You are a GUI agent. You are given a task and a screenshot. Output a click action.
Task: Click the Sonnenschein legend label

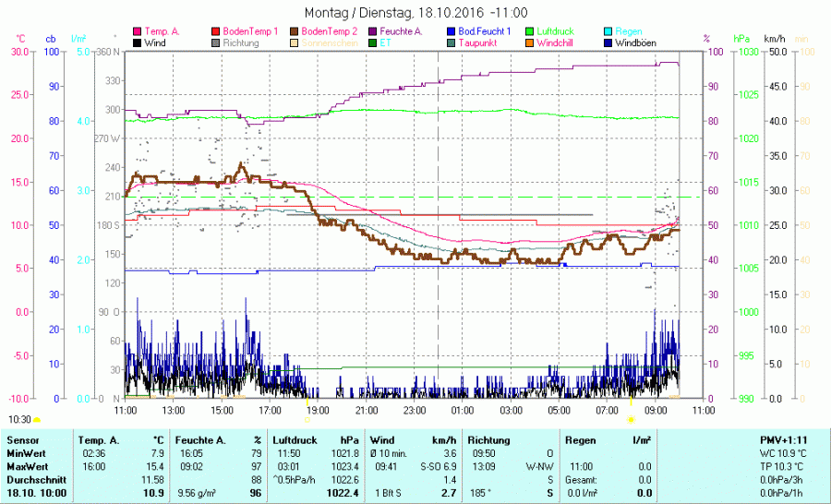(329, 42)
